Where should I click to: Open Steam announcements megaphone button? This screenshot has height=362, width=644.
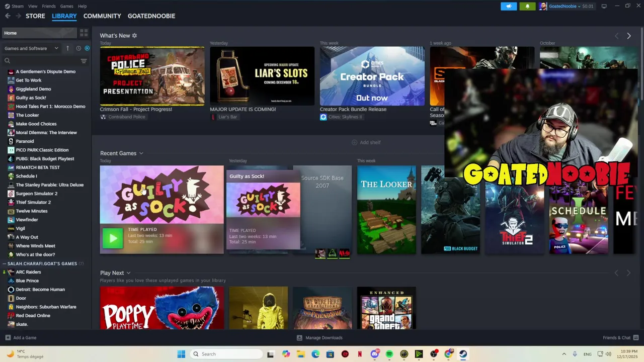tap(509, 6)
